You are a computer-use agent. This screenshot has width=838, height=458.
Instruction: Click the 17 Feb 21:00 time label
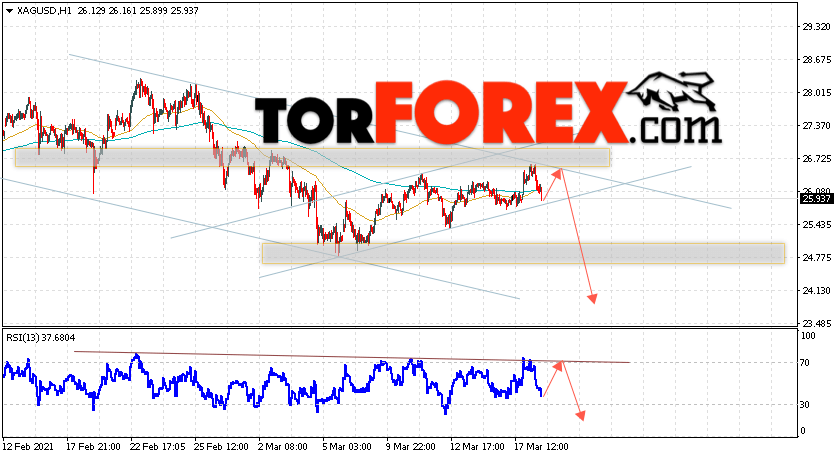[94, 447]
